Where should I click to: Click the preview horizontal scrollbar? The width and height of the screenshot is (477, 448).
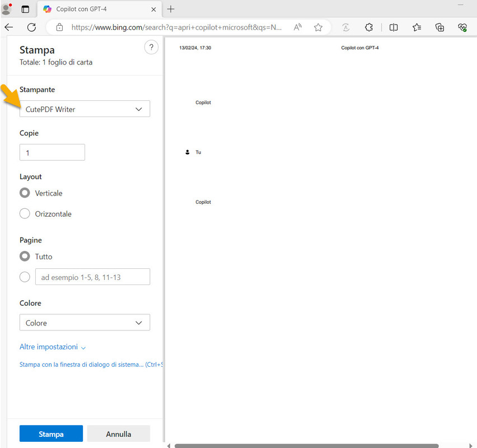[306, 446]
